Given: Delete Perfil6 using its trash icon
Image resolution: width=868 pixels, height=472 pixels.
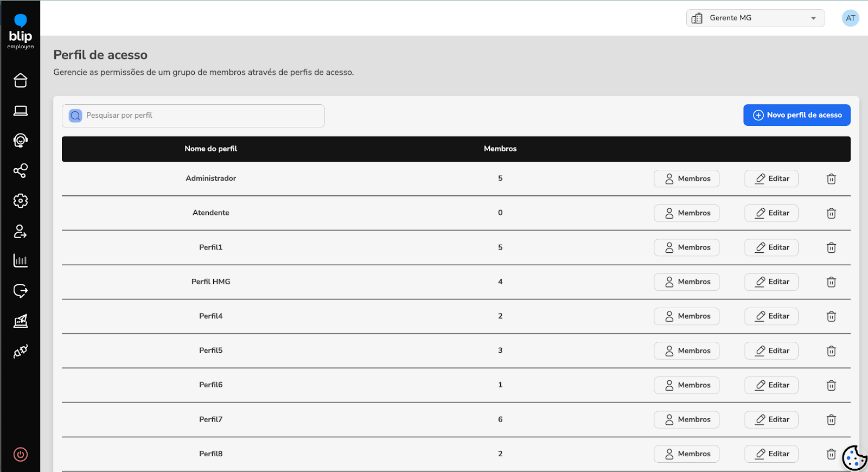Looking at the screenshot, I should pos(831,385).
